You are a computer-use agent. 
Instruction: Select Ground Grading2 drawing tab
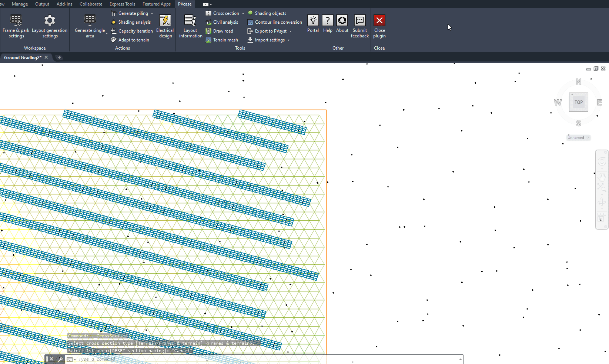(x=23, y=58)
